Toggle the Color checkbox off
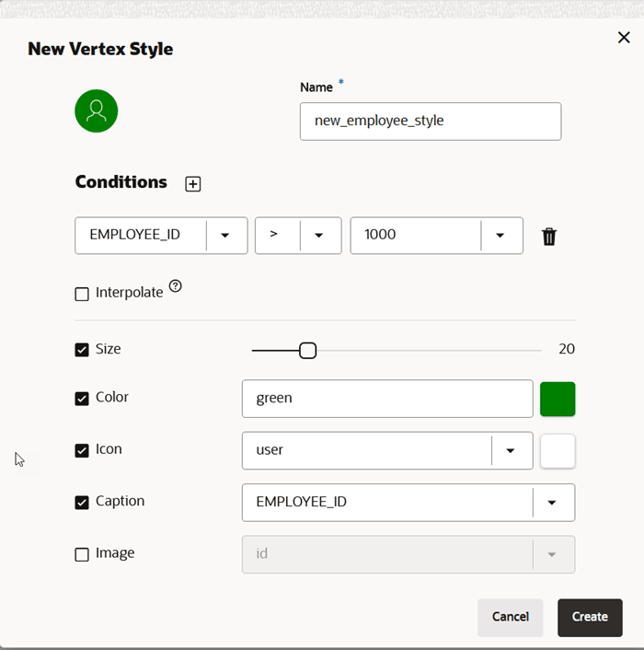 coord(82,399)
